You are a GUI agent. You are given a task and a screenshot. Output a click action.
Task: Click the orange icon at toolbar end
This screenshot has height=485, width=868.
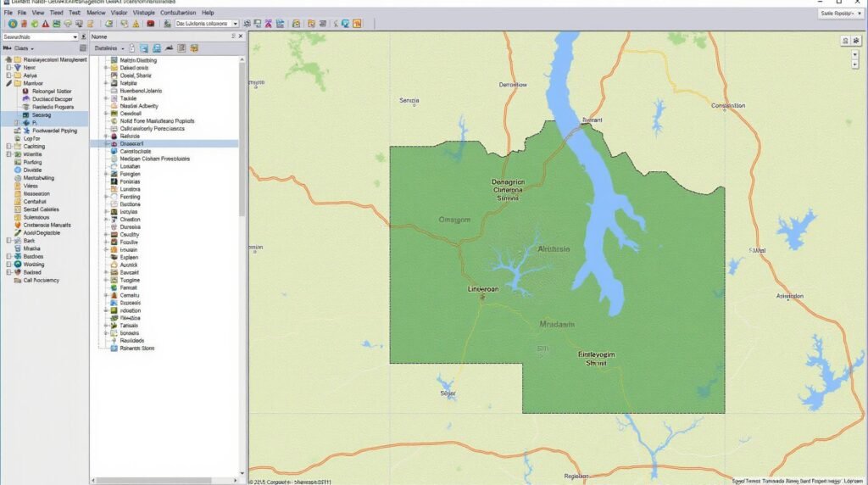point(357,24)
